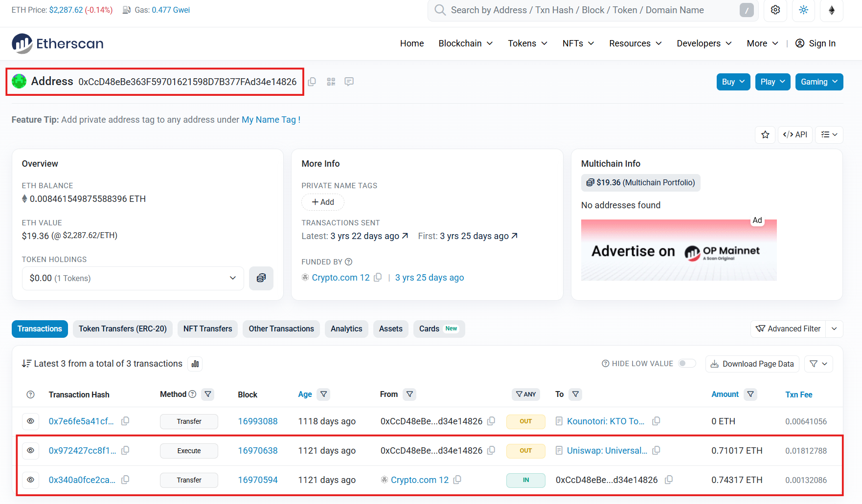Screen dimensions: 862x504
Task: Select the Analytics tab
Action: [x=346, y=329]
